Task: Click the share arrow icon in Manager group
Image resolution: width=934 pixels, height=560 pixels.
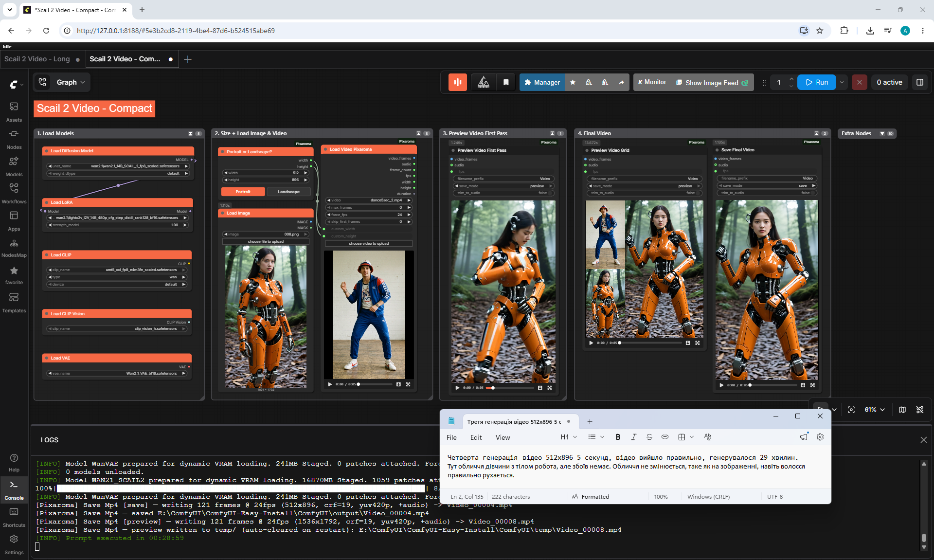Action: coord(621,82)
